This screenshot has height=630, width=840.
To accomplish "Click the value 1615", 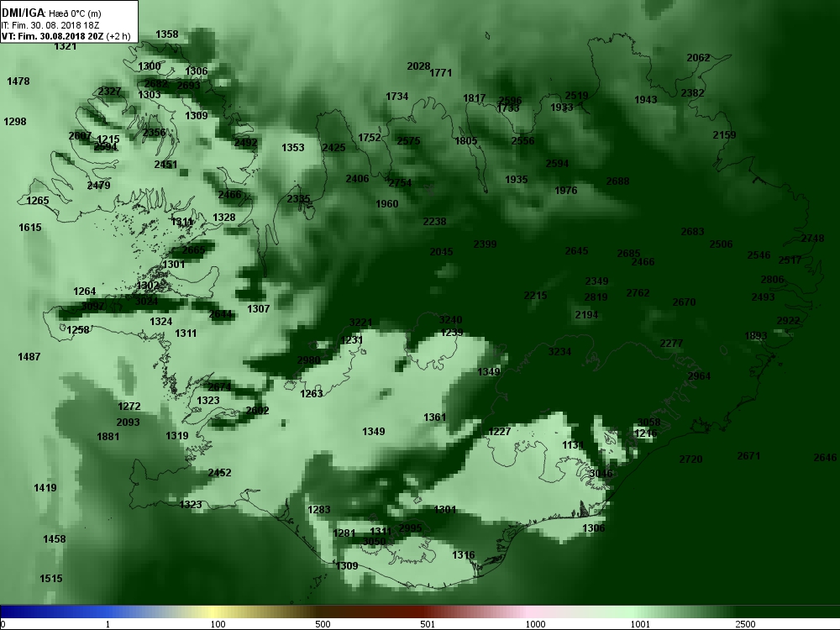I will 30,227.
